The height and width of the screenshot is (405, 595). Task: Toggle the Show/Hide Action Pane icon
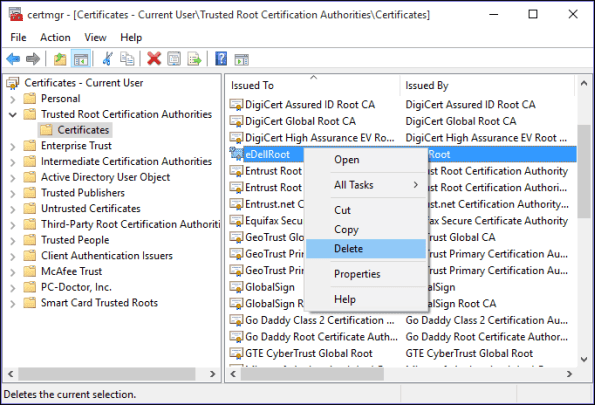(x=242, y=60)
